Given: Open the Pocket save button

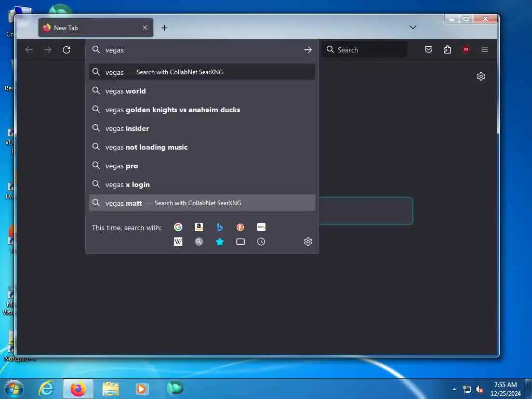Looking at the screenshot, I should coord(429,49).
